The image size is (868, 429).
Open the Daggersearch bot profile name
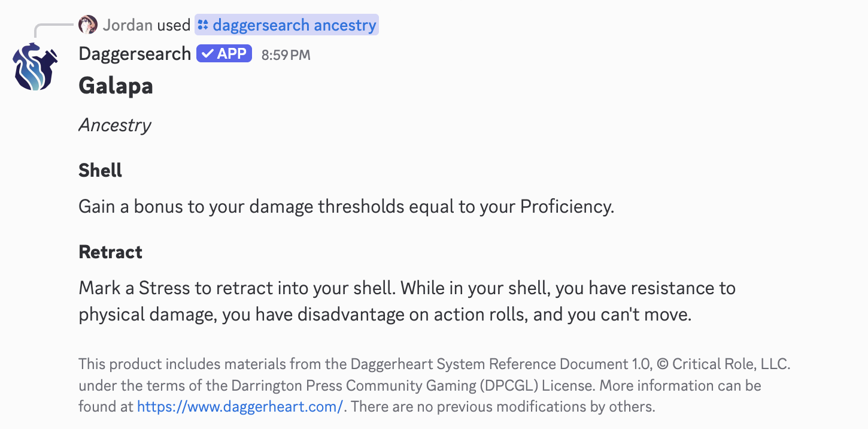pyautogui.click(x=135, y=54)
